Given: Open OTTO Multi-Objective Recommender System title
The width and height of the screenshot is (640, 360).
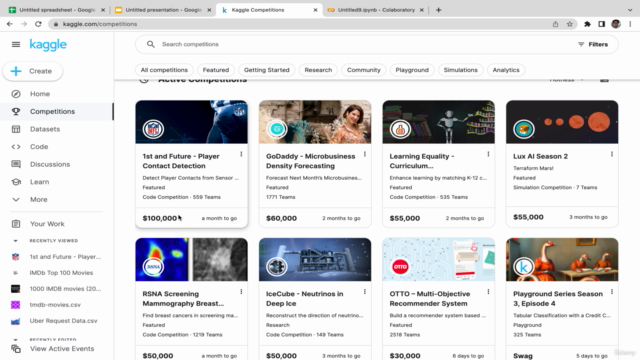Looking at the screenshot, I should (430, 299).
